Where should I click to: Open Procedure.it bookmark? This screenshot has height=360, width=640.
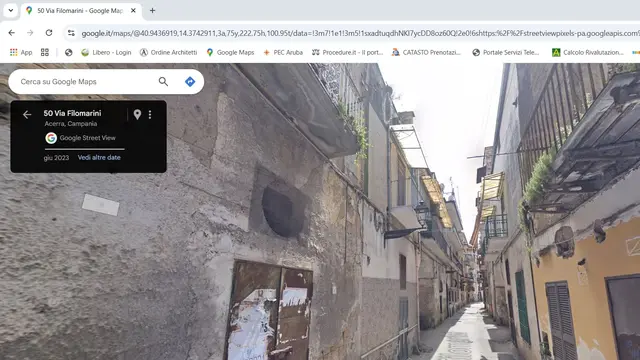347,52
